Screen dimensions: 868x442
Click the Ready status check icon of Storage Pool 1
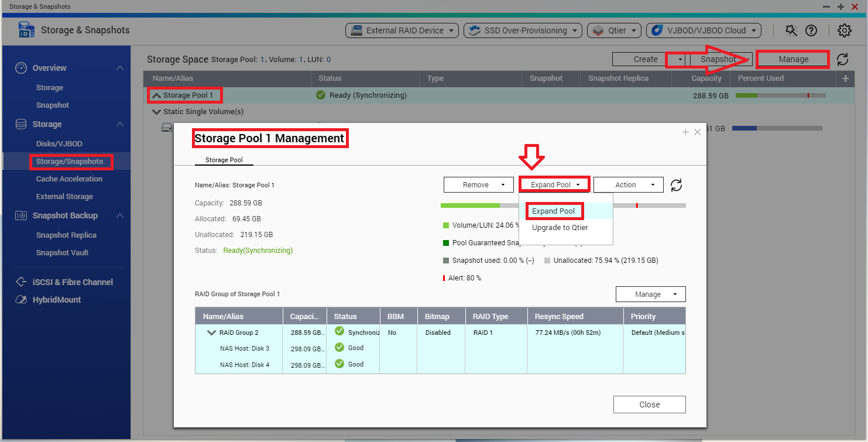point(321,95)
